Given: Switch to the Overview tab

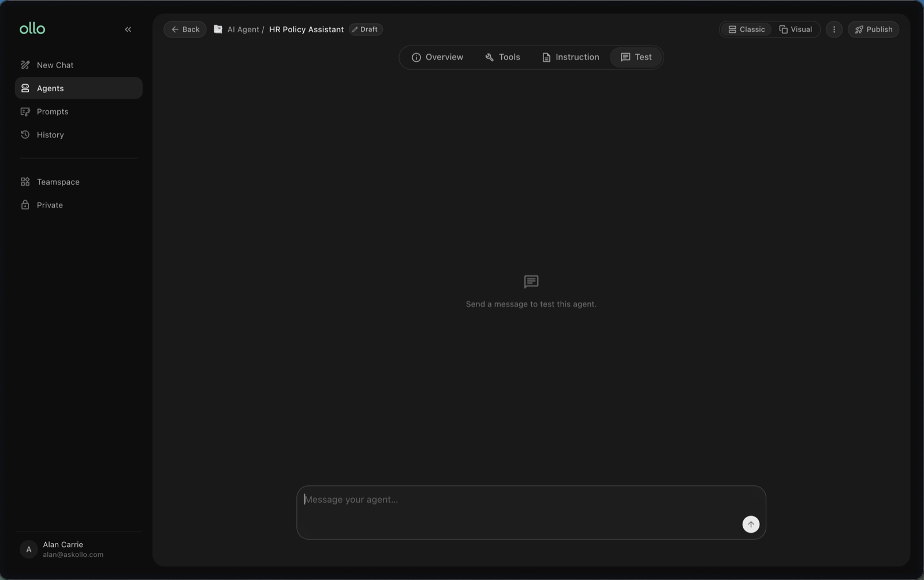Looking at the screenshot, I should click(437, 57).
